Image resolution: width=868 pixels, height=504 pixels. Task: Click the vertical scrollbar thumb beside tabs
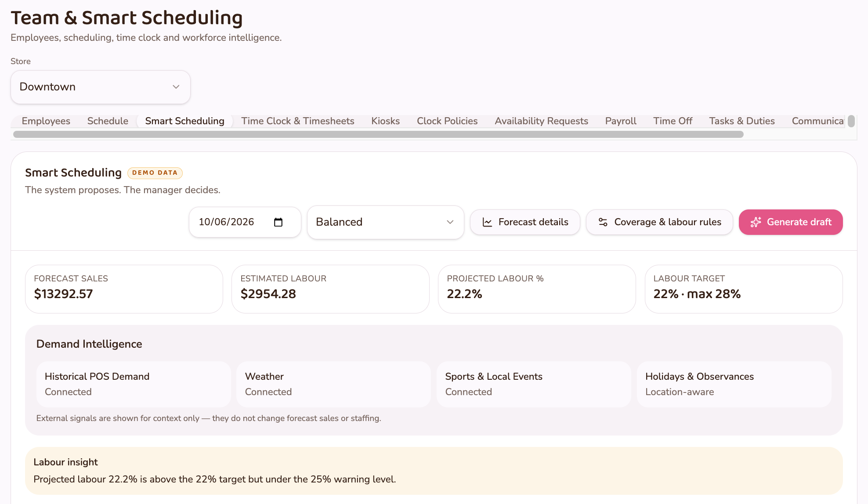[x=851, y=121]
